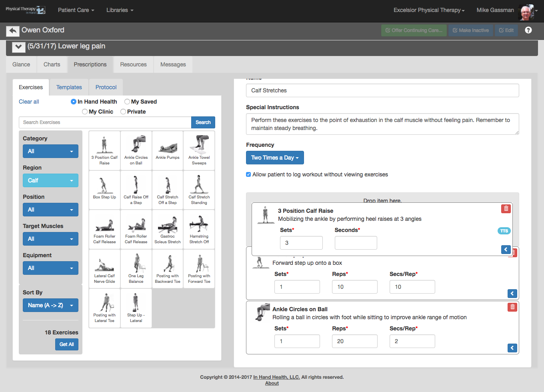Select Posting with Backward Toe exercise
This screenshot has height=392, width=544.
point(168,268)
